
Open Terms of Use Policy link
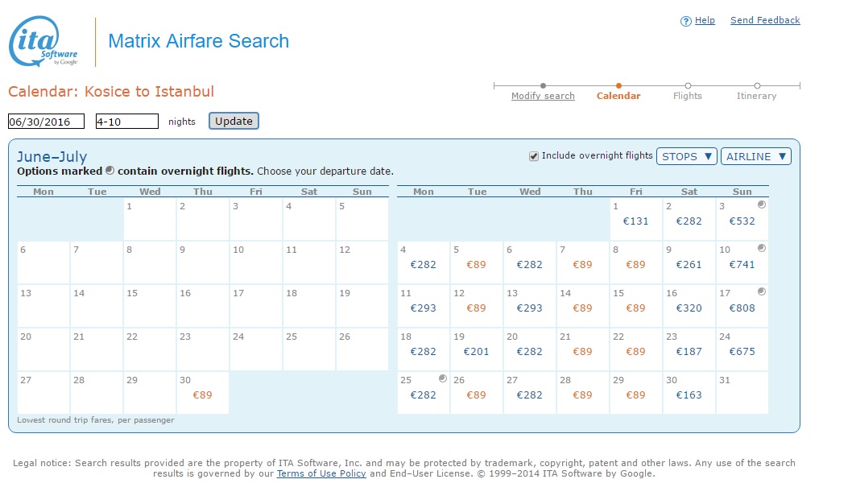tap(321, 473)
